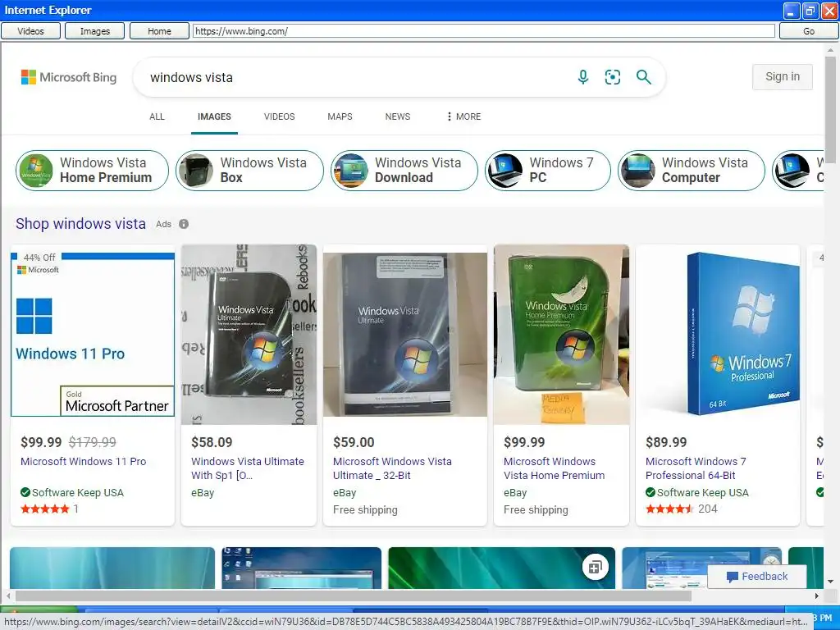Click the three-dot MORE icon
The width and height of the screenshot is (840, 630).
click(x=449, y=116)
